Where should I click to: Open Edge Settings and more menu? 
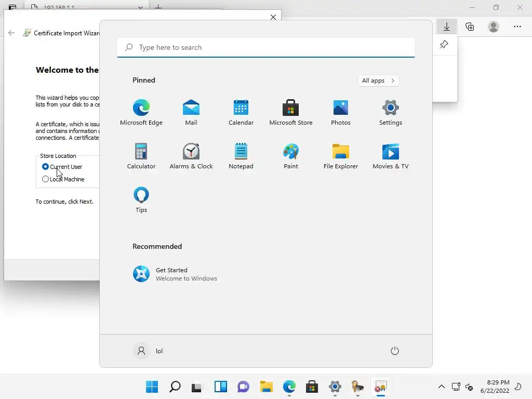tap(517, 27)
